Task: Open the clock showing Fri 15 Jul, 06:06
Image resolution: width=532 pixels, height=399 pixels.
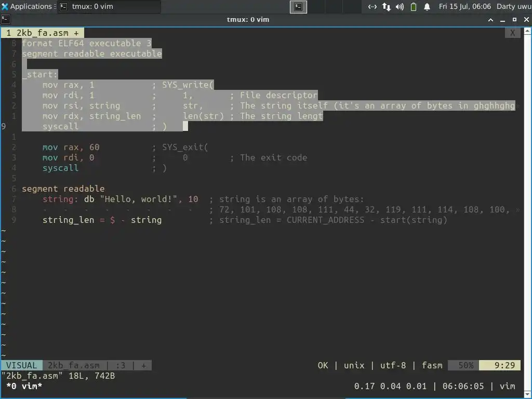Action: click(464, 6)
